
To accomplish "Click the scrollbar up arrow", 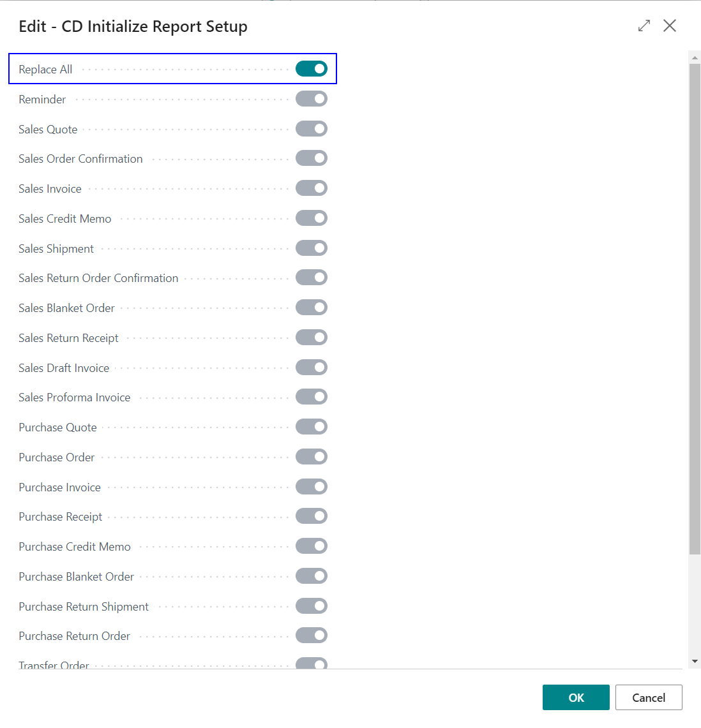I will click(695, 58).
